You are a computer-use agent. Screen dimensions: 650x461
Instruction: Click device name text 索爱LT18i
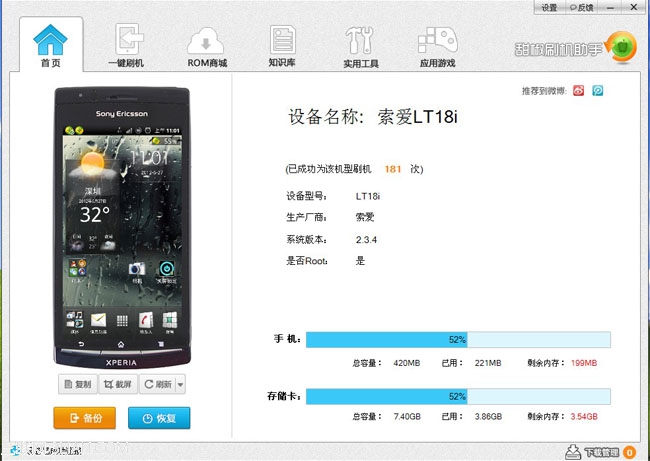(417, 116)
